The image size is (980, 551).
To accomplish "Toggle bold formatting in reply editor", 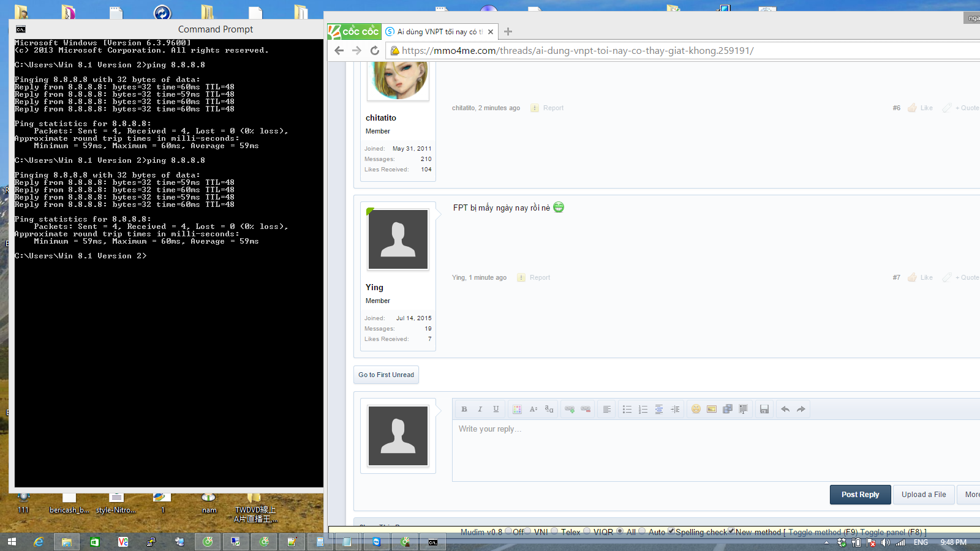I will tap(464, 409).
